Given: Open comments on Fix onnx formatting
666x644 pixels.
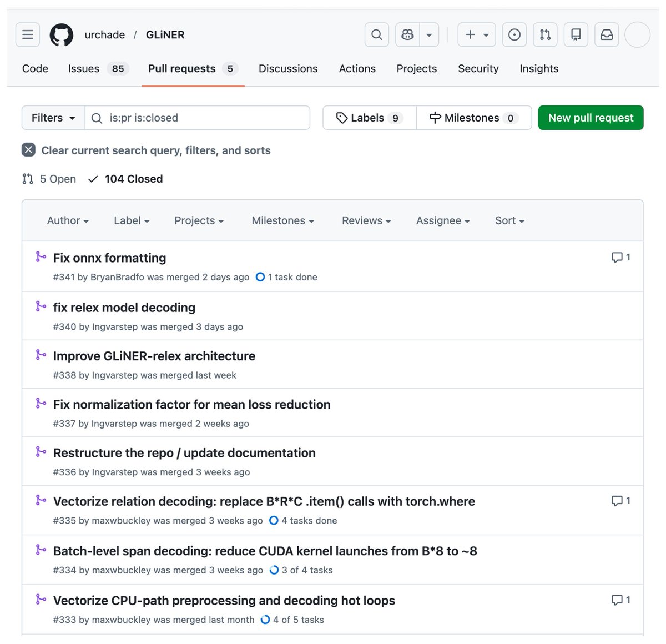Looking at the screenshot, I should tap(621, 257).
